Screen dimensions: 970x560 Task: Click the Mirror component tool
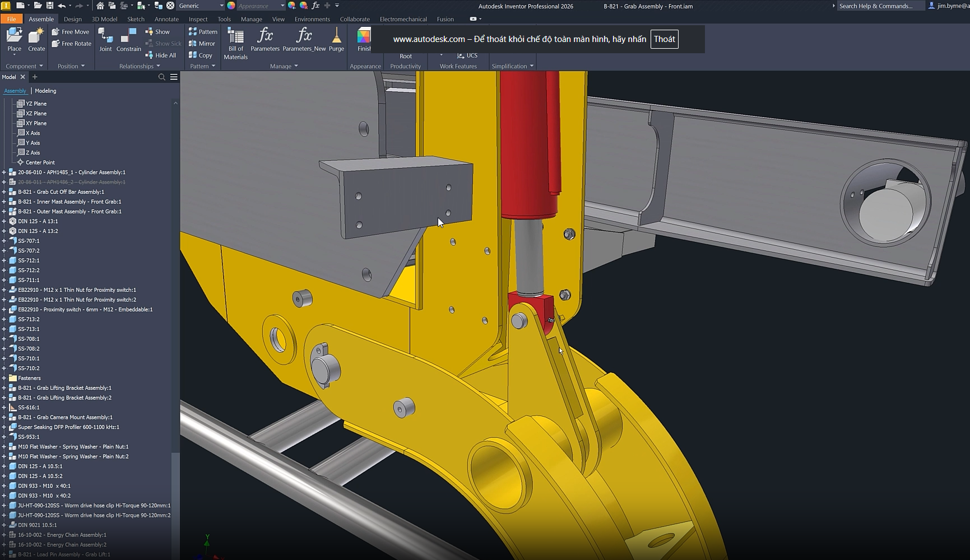pyautogui.click(x=202, y=44)
